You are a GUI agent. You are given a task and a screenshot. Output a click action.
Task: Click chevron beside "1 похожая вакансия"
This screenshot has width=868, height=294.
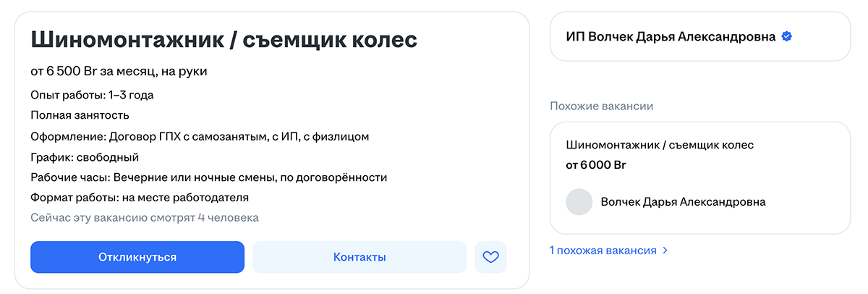point(665,251)
